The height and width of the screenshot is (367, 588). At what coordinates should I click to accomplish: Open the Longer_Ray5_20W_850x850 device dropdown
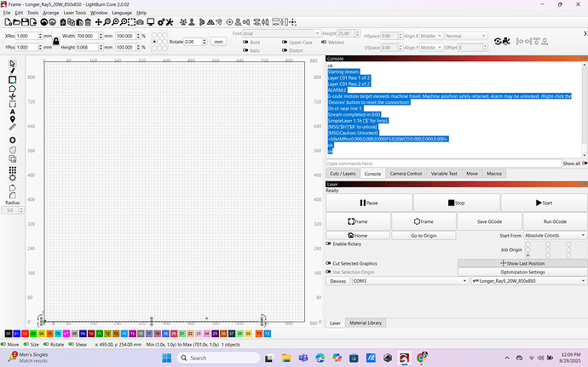click(x=528, y=281)
